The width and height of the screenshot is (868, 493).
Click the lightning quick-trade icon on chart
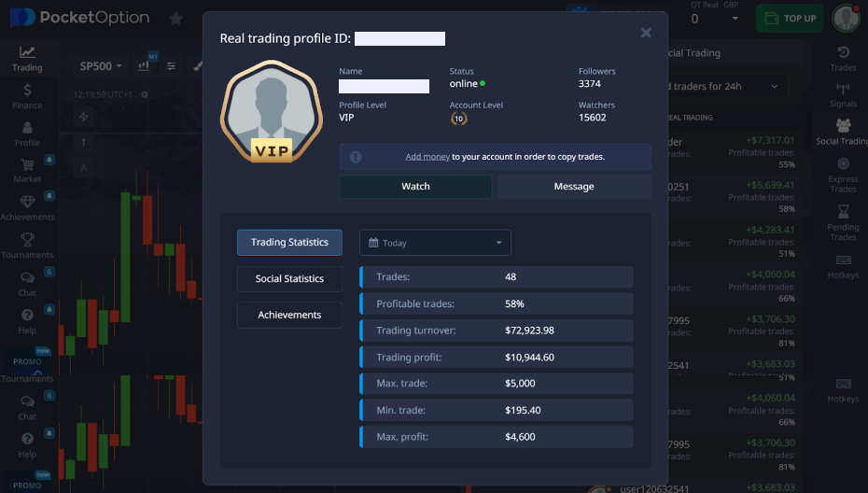pos(84,117)
